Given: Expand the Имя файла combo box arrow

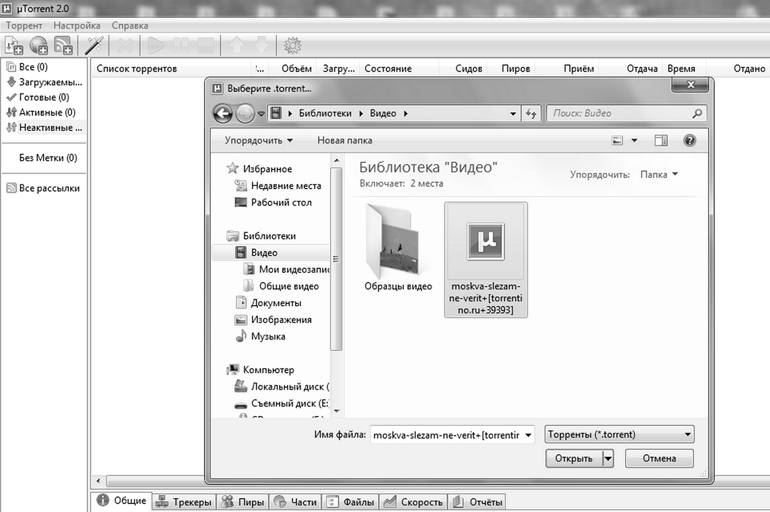Looking at the screenshot, I should click(x=528, y=435).
